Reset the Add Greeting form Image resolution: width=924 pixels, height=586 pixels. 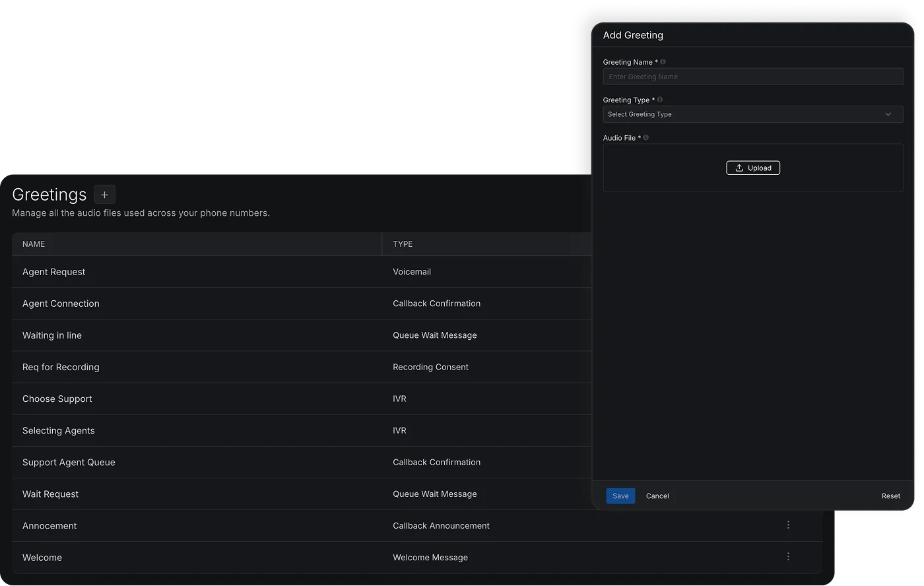click(891, 496)
